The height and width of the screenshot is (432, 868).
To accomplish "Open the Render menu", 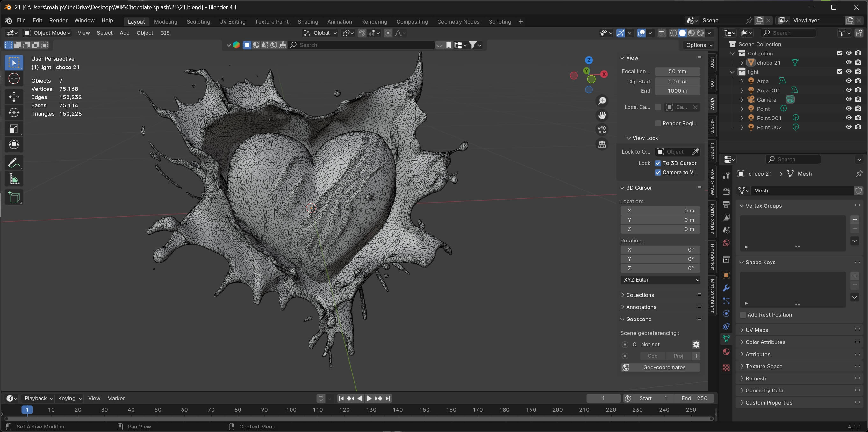I will pos(58,21).
